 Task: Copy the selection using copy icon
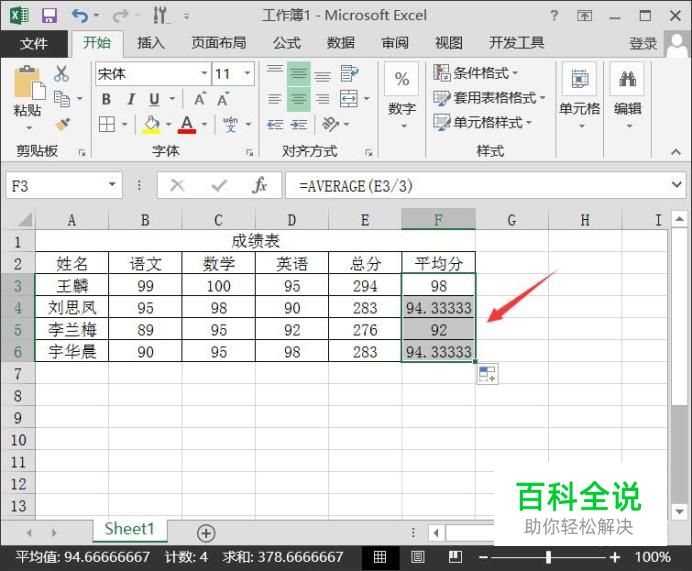pos(62,98)
